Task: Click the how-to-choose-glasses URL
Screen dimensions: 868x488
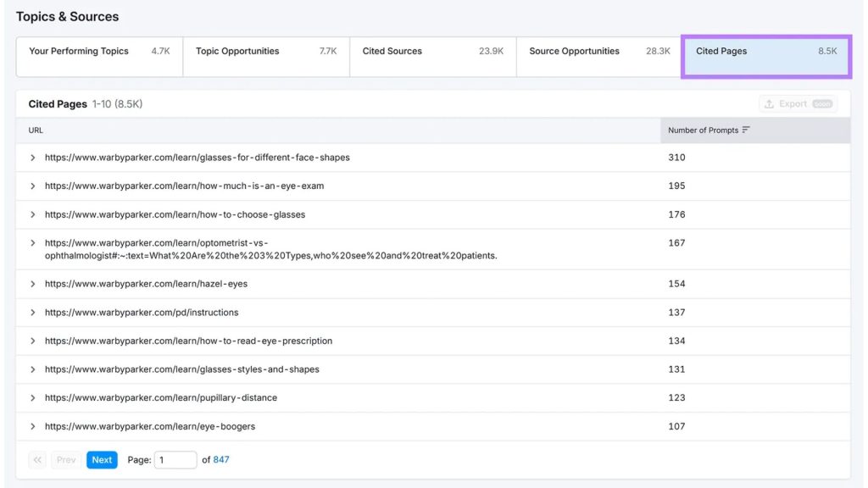Action: tap(175, 214)
